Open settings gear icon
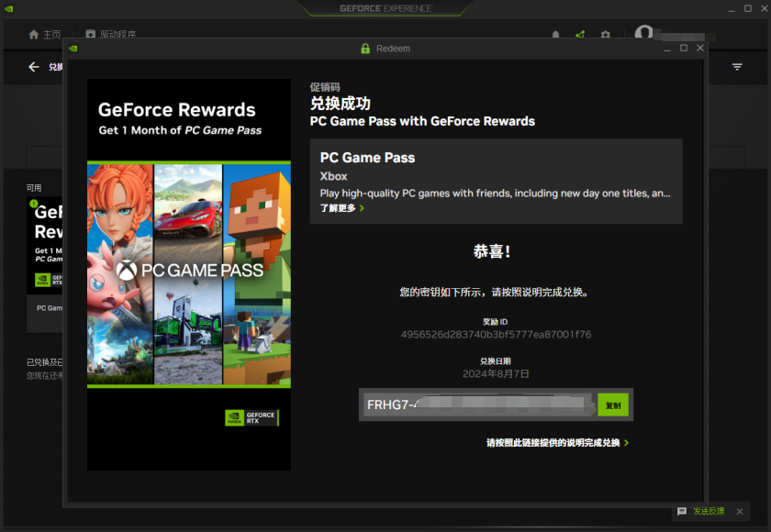 [x=606, y=34]
